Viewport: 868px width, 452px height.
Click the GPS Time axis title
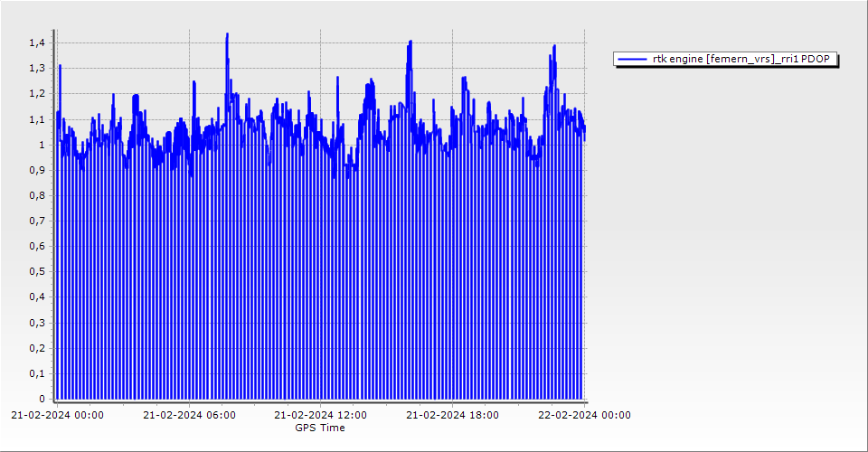320,428
